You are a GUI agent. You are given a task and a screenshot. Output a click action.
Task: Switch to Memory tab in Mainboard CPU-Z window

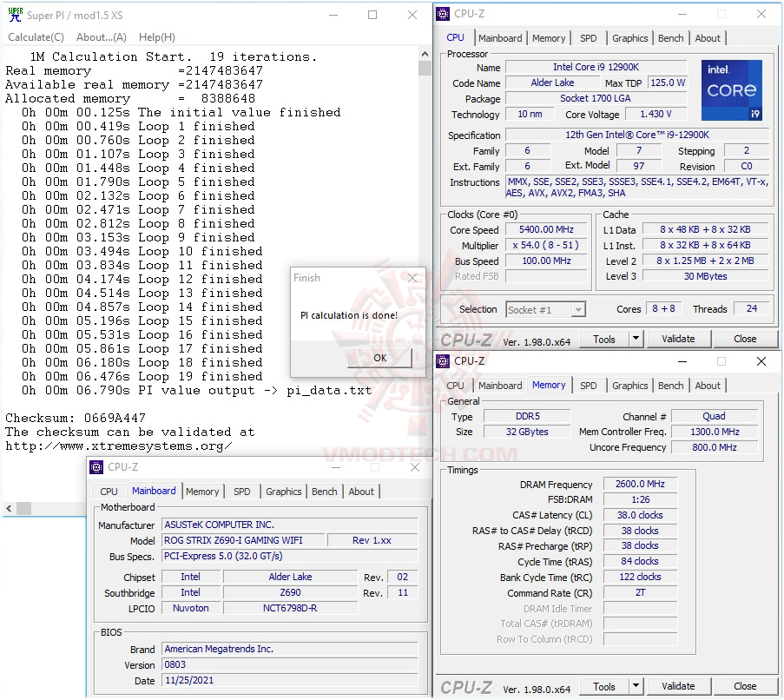click(x=202, y=492)
